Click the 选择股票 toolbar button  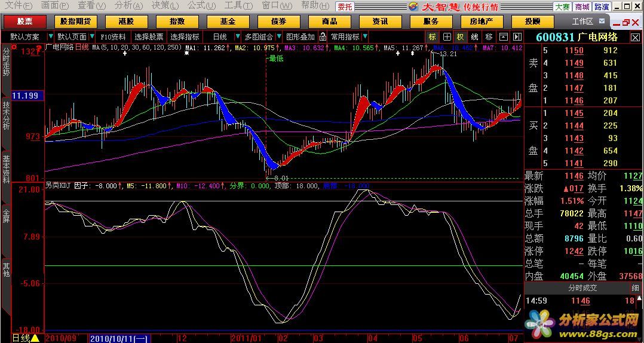(x=149, y=36)
